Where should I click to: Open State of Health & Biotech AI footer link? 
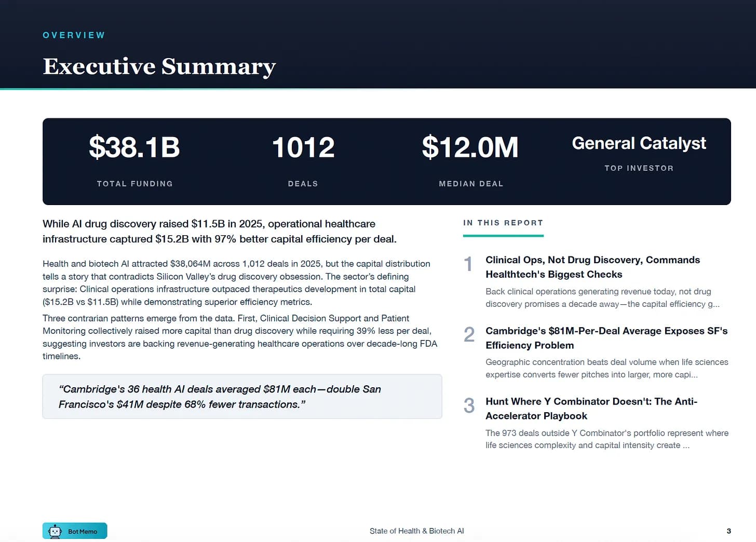tap(416, 531)
